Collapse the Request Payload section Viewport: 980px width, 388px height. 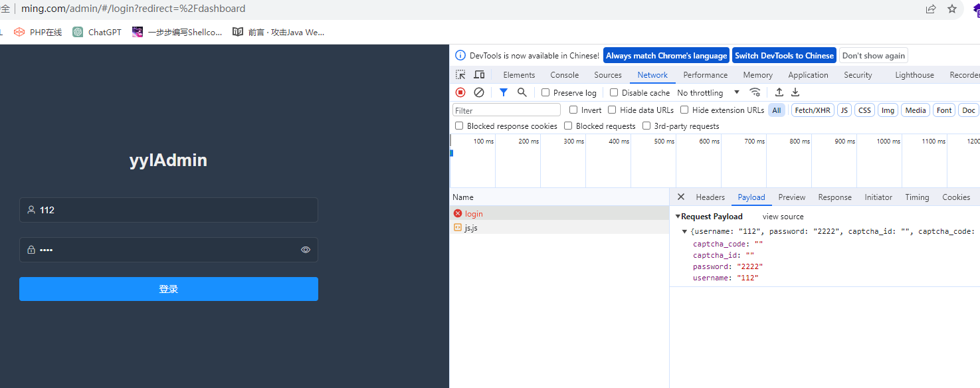pyautogui.click(x=678, y=217)
